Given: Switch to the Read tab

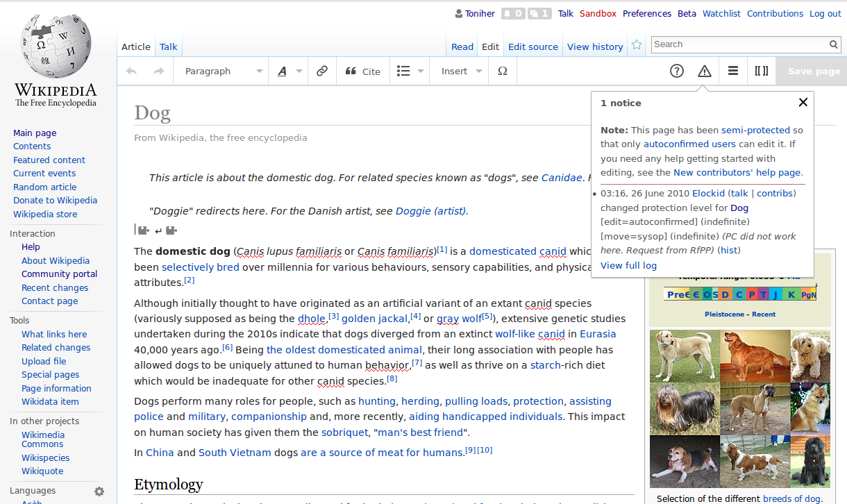Looking at the screenshot, I should pos(462,47).
